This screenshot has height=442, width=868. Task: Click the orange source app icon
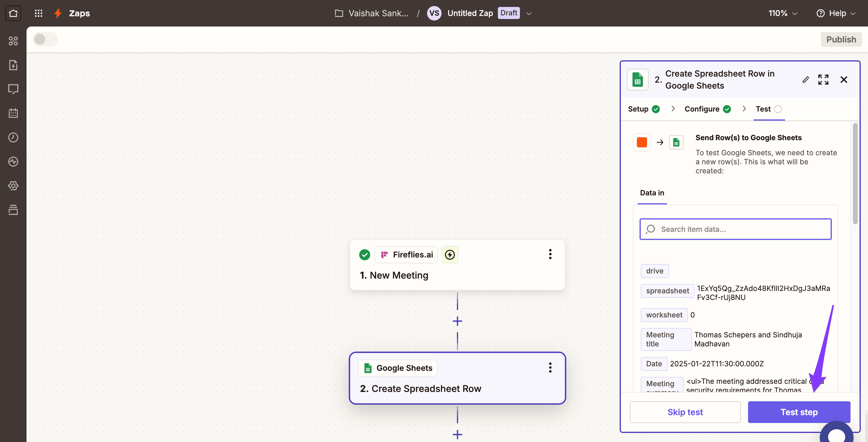[x=642, y=142]
